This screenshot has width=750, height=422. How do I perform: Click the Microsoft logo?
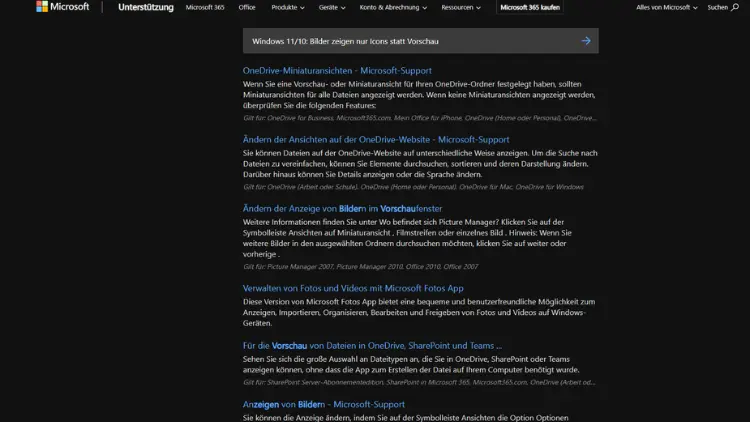63,7
